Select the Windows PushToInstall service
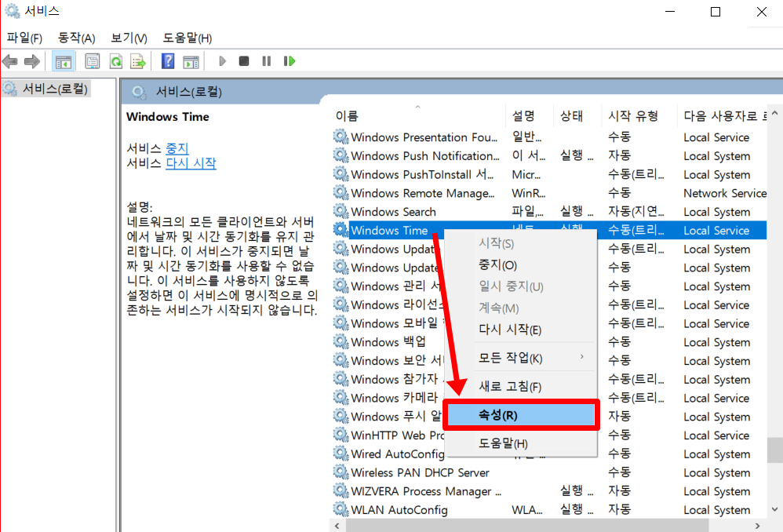The height and width of the screenshot is (532, 783). [422, 174]
